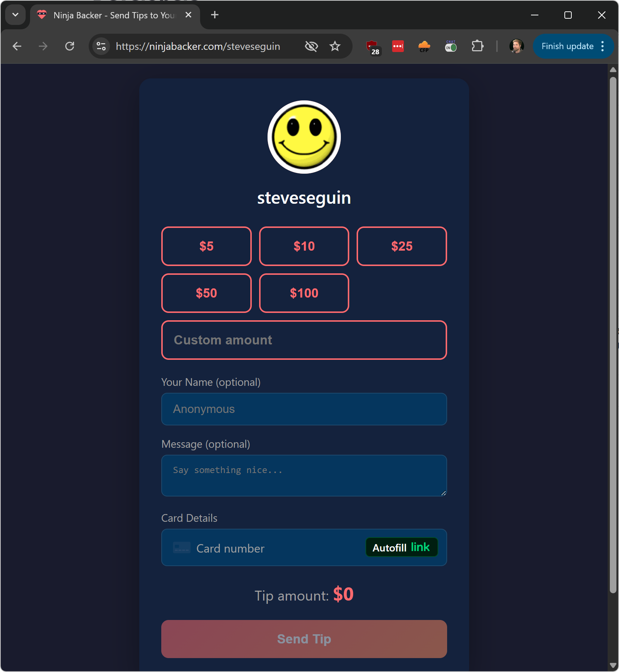Click the Finish update button
The height and width of the screenshot is (672, 619).
(x=567, y=46)
